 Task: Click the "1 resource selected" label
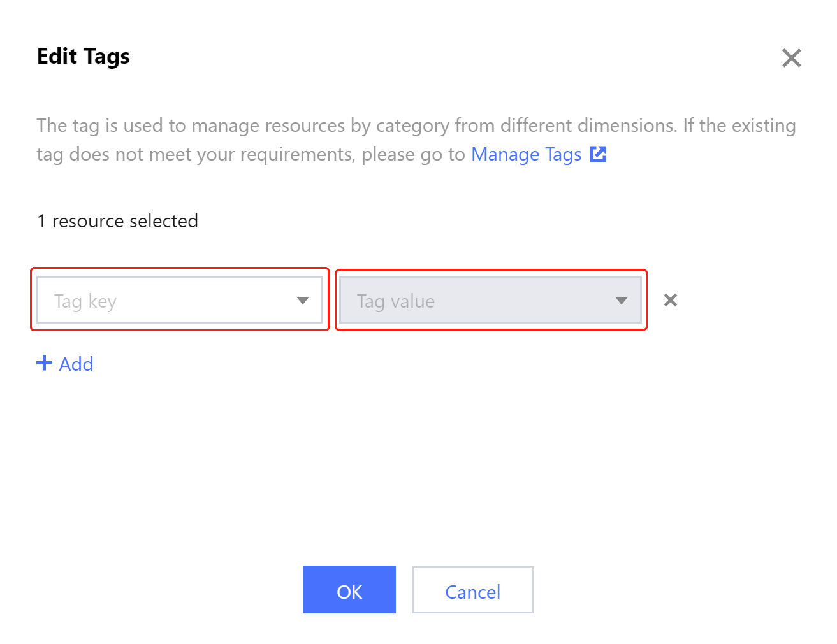click(117, 221)
